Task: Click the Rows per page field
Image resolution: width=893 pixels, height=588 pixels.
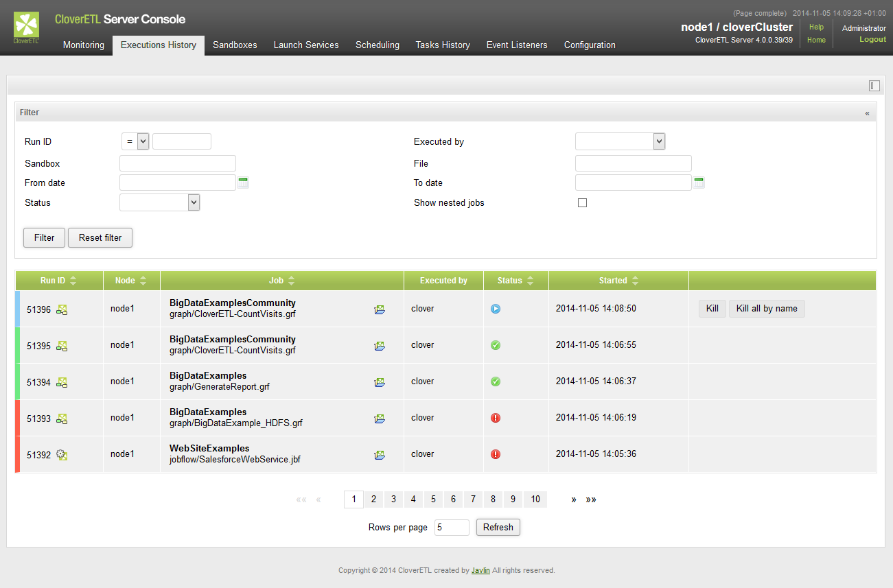Action: pos(452,528)
